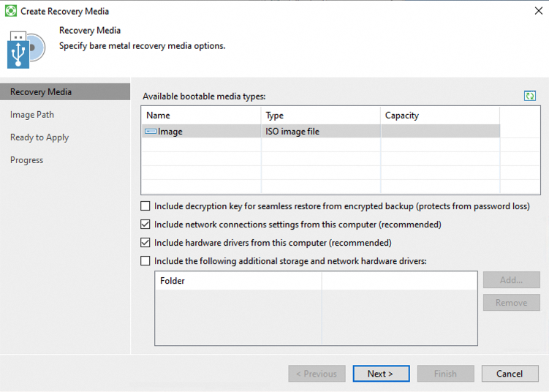Close the Create Recovery Media window
The width and height of the screenshot is (549, 392).
tap(539, 11)
